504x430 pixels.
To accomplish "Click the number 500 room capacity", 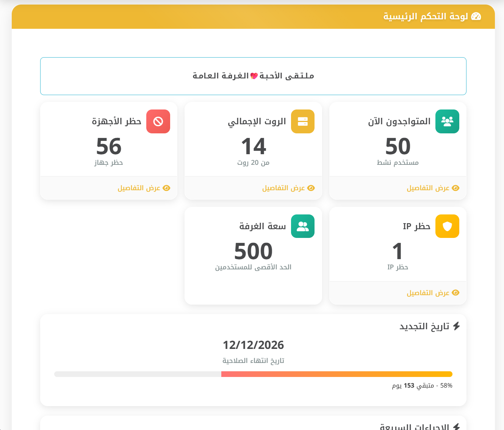I will click(x=253, y=251).
